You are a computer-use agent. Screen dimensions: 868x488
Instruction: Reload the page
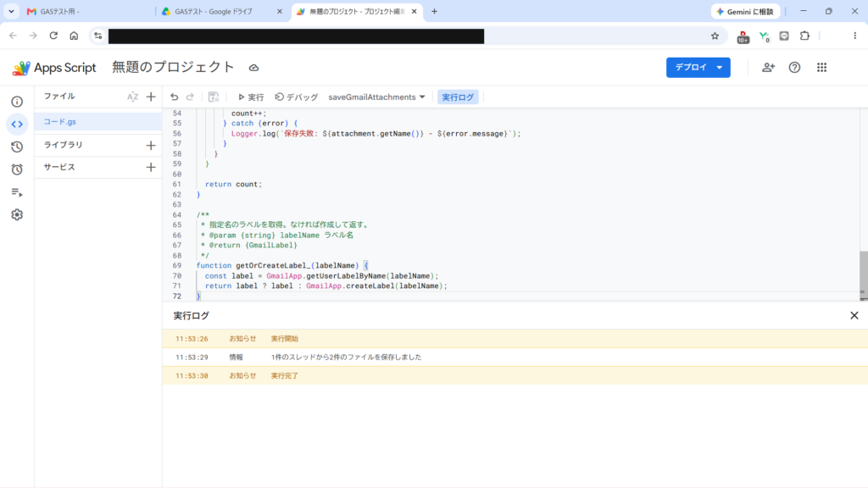pos(53,36)
